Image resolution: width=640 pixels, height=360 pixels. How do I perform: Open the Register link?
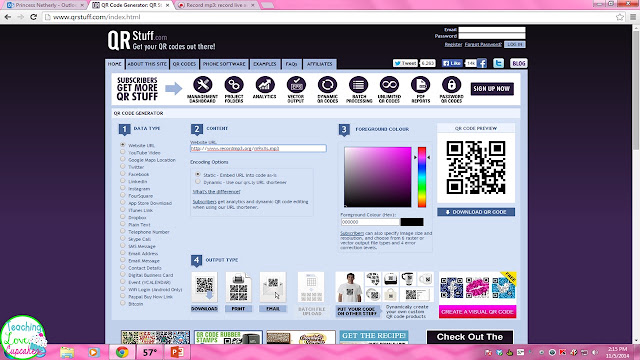pos(453,44)
